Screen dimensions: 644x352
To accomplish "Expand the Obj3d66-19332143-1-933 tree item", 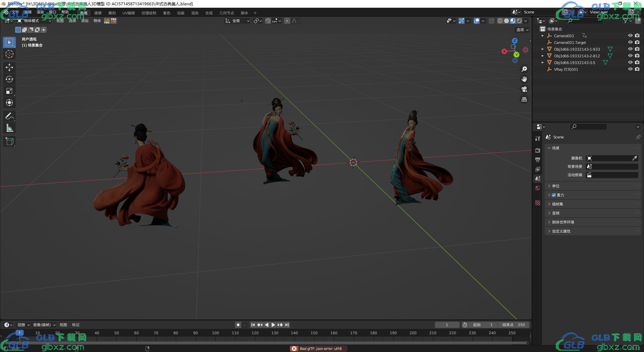I will (x=543, y=49).
